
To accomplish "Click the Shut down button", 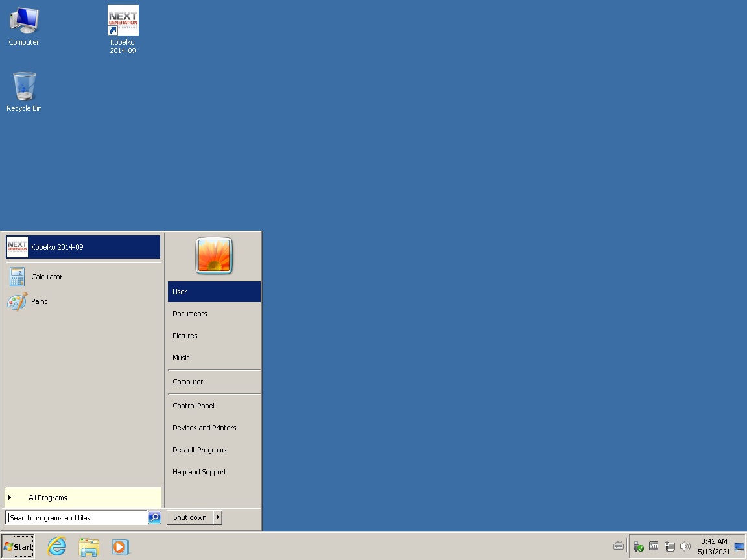I will 190,517.
